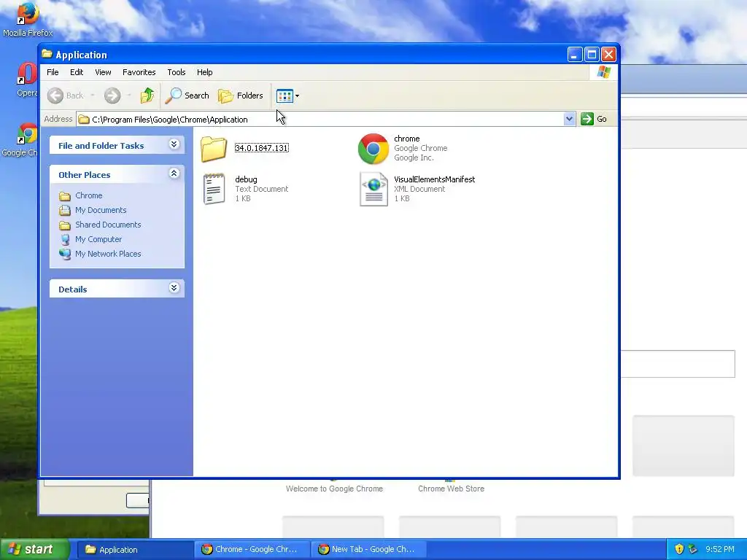The height and width of the screenshot is (560, 747).
Task: Select the chrome file name label
Action: 406,139
